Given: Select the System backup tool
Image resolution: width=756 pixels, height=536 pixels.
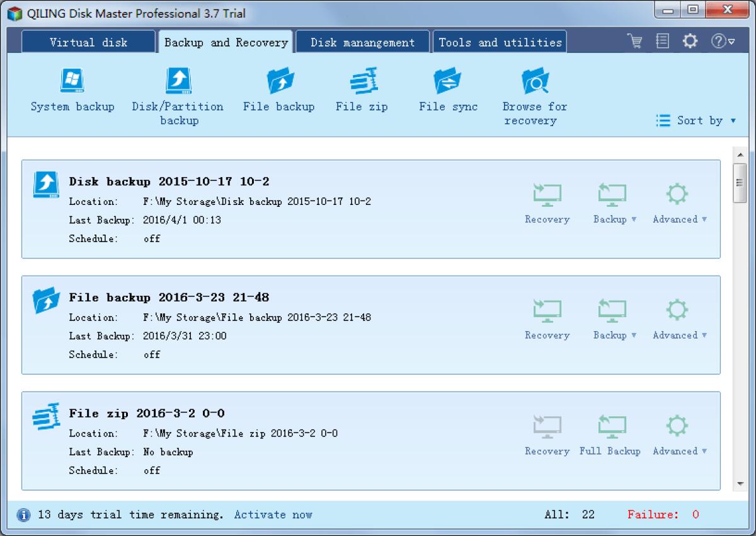Looking at the screenshot, I should (x=71, y=89).
